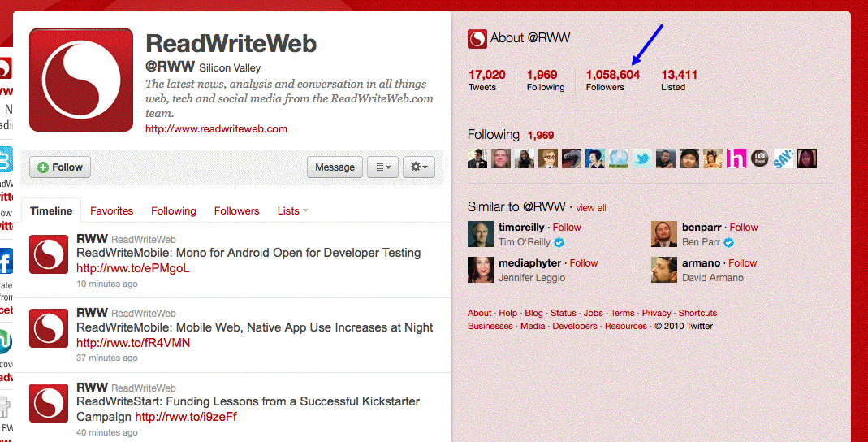Open the Lists tab dropdown
Viewport: 868px width, 442px height.
293,211
